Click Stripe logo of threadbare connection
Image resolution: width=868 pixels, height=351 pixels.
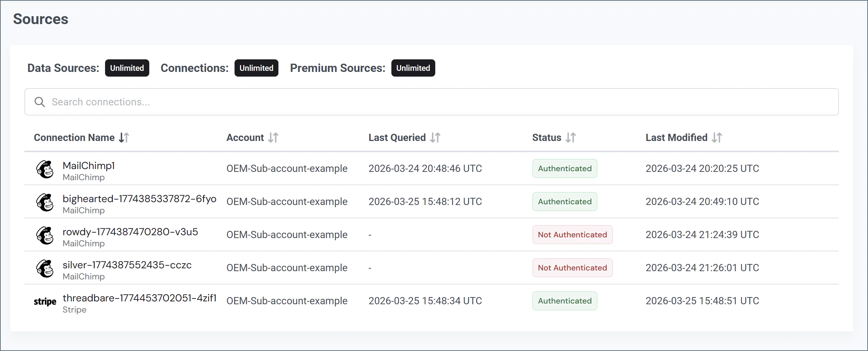45,301
